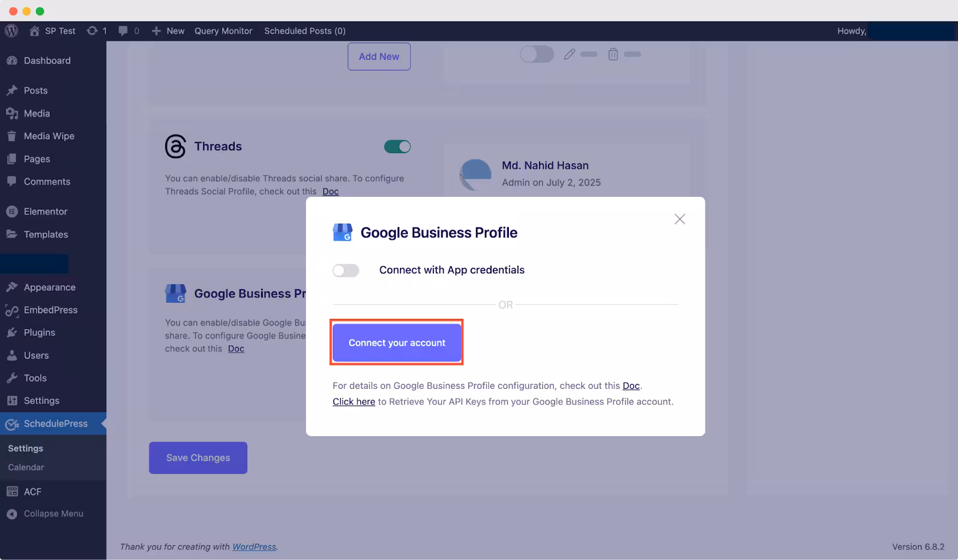
Task: Click the WordPress logo in admin bar
Action: (x=11, y=31)
